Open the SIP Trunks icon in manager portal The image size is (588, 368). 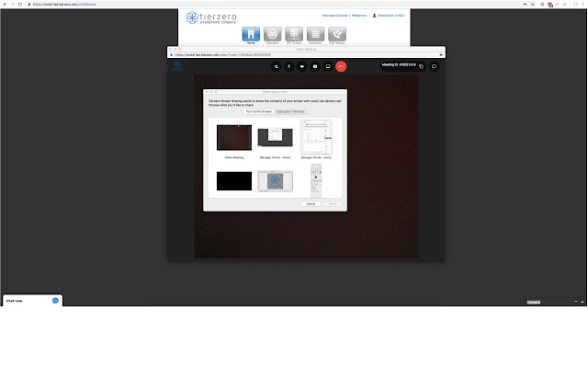pyautogui.click(x=294, y=34)
